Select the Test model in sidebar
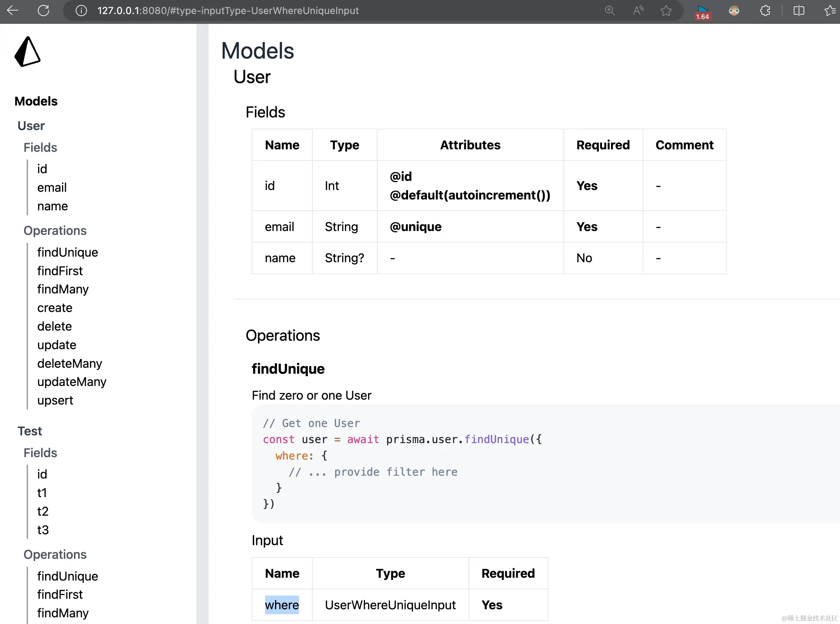Screen dimensions: 840x624 coord(29,431)
